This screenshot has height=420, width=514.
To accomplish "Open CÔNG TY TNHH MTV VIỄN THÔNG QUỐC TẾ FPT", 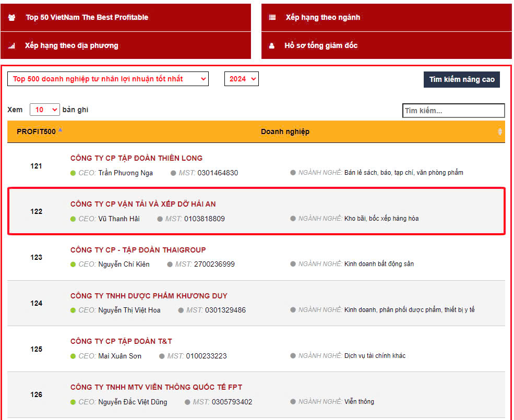I will [157, 388].
